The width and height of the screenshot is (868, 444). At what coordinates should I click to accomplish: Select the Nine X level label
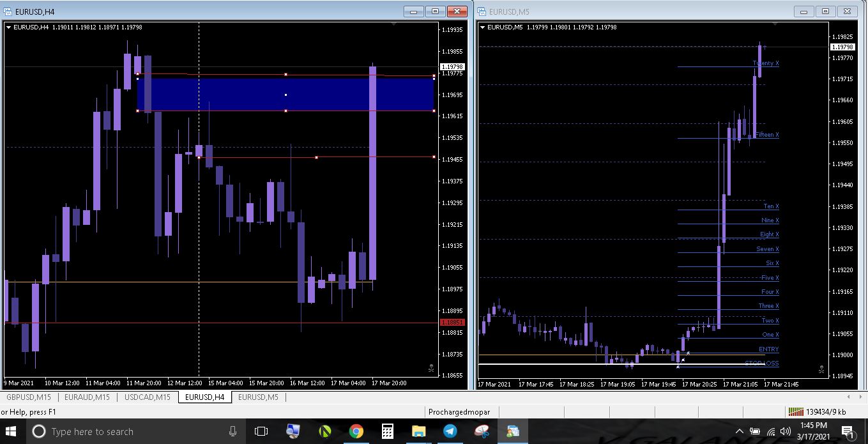tap(770, 220)
